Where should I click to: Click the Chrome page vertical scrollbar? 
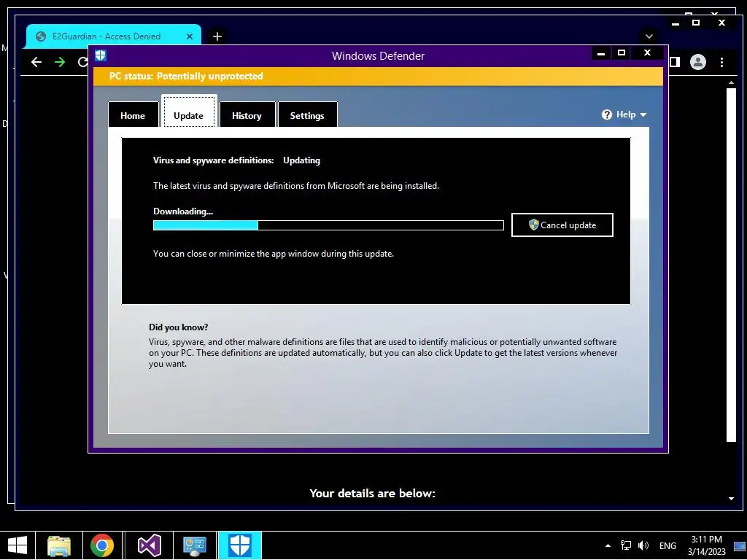pyautogui.click(x=731, y=265)
